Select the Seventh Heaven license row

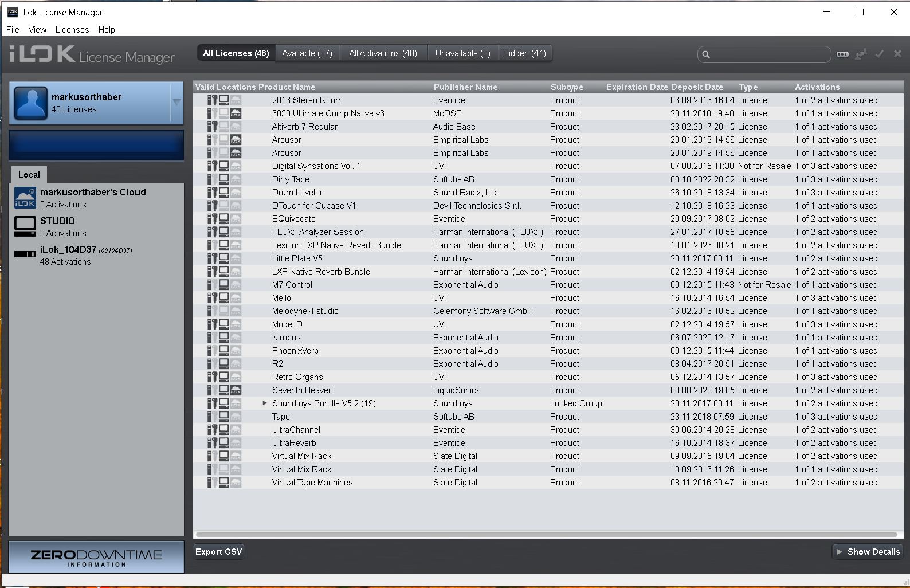(x=548, y=390)
